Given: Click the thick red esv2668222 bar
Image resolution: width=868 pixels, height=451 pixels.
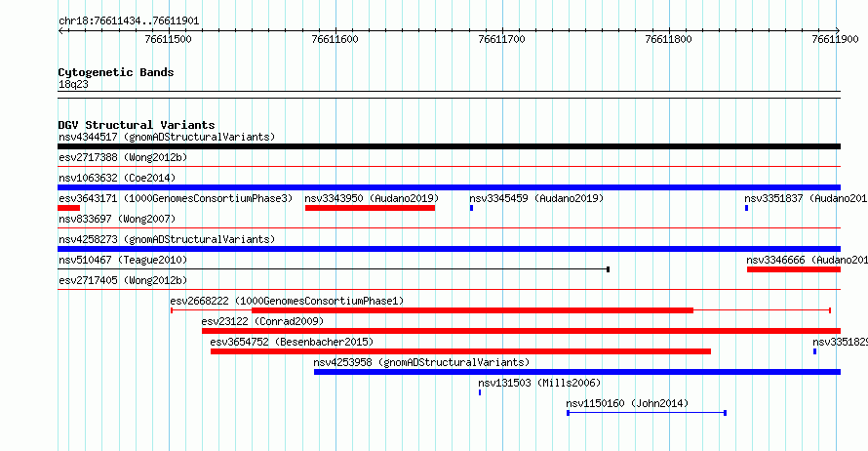Looking at the screenshot, I should (x=472, y=310).
